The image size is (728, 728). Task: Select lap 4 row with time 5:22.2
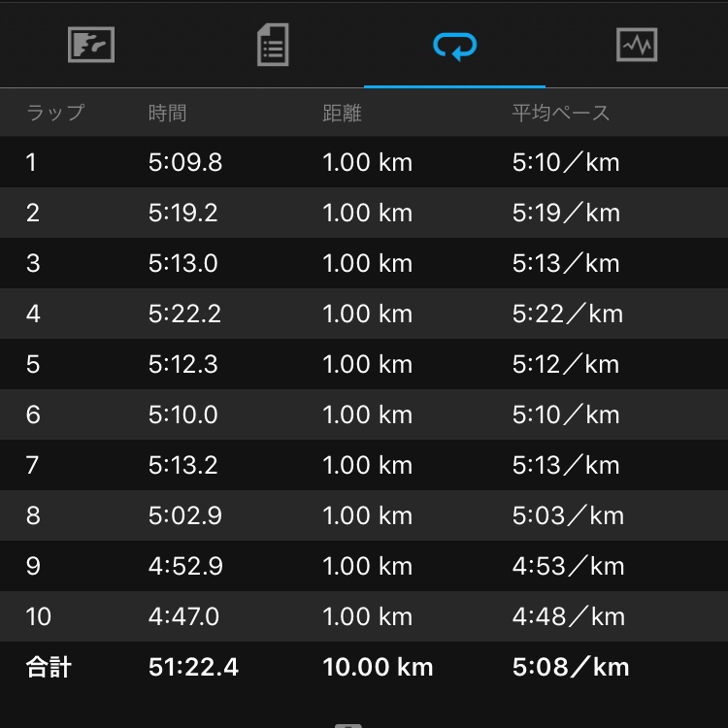364,314
